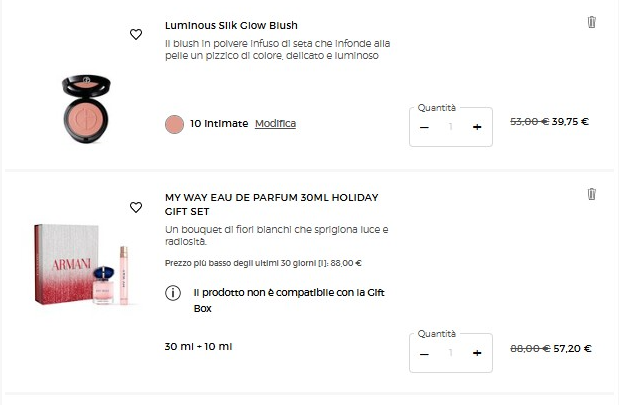Open the Luminous Silk Glow Blush title
This screenshot has width=619, height=405.
point(231,25)
